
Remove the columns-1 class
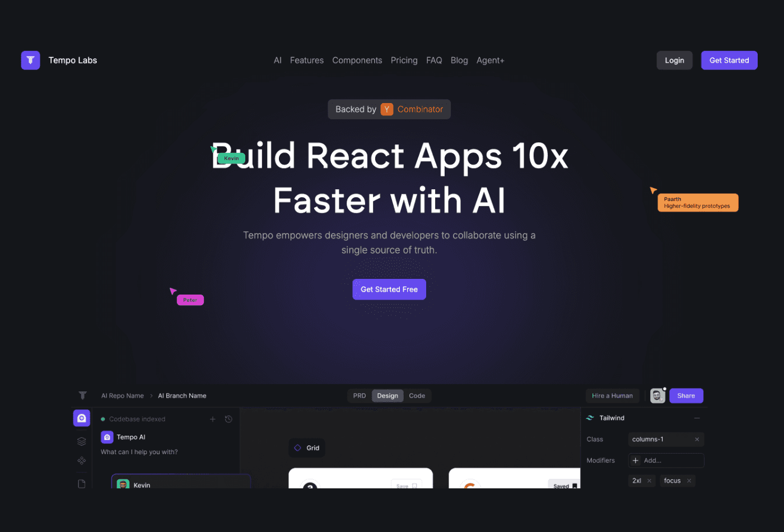point(697,440)
